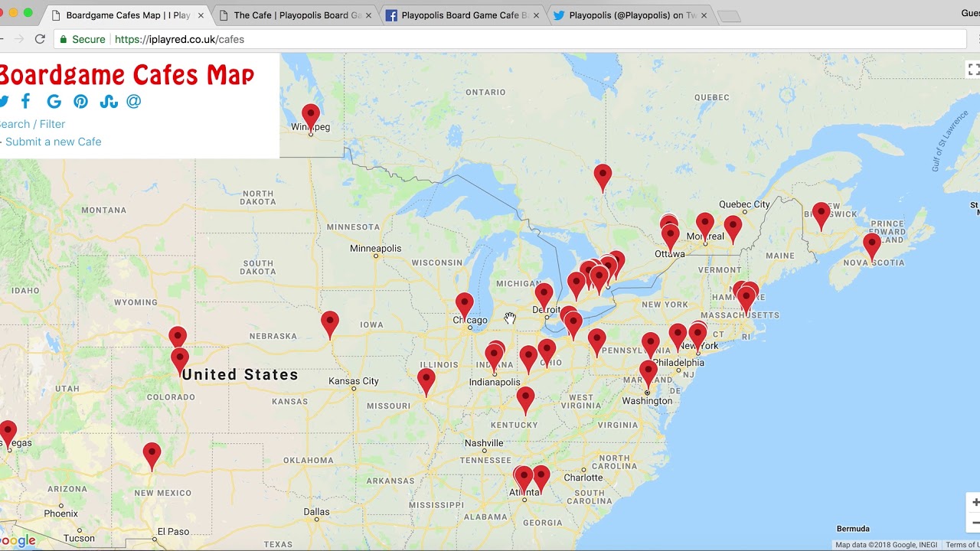Click the address bar URL
This screenshot has height=551, width=980.
[x=179, y=39]
